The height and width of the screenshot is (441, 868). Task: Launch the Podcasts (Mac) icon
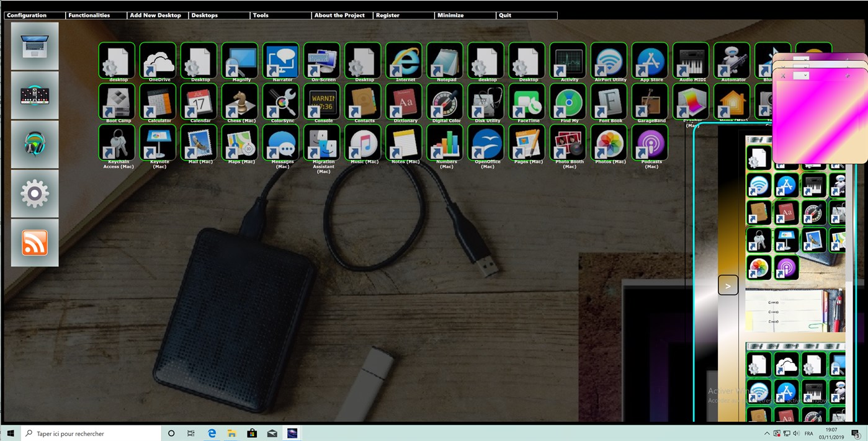point(650,142)
